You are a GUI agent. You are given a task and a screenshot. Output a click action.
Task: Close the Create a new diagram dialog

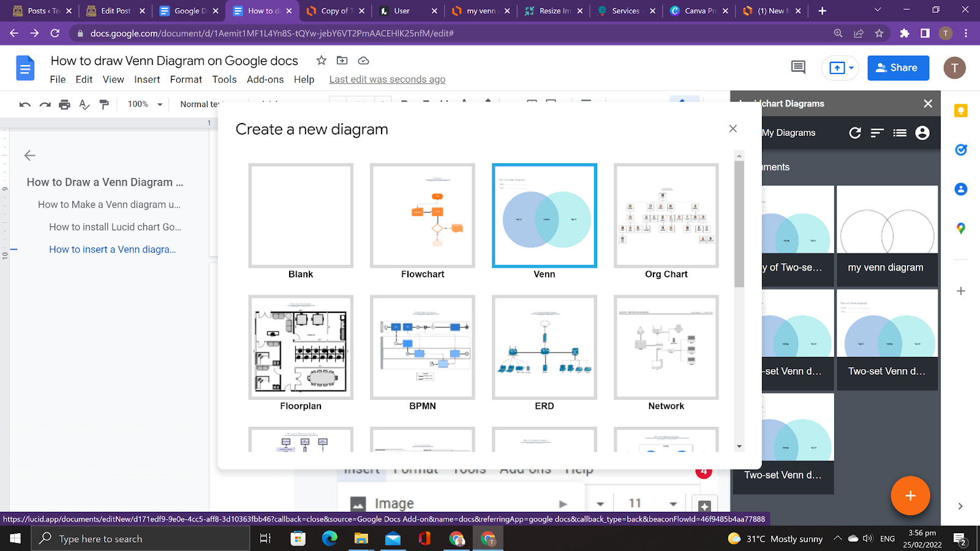(733, 129)
